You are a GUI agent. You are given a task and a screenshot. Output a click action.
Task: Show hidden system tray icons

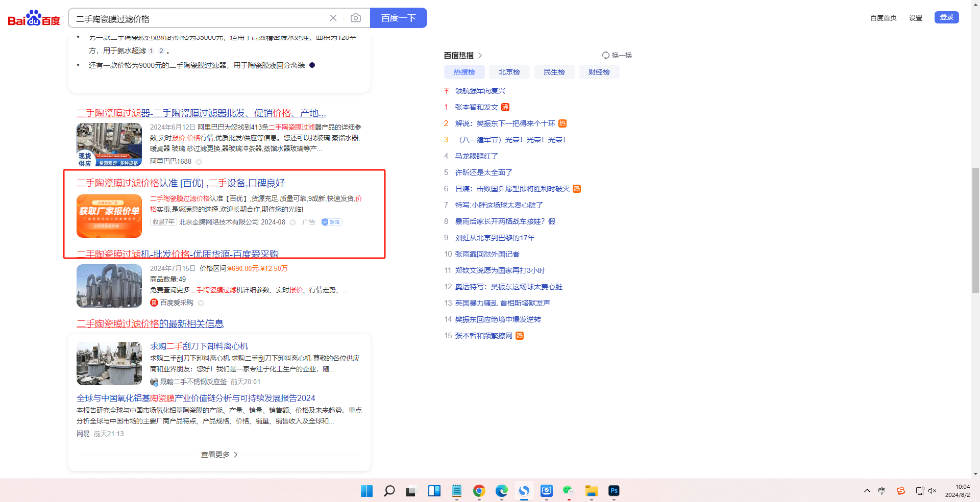click(867, 491)
